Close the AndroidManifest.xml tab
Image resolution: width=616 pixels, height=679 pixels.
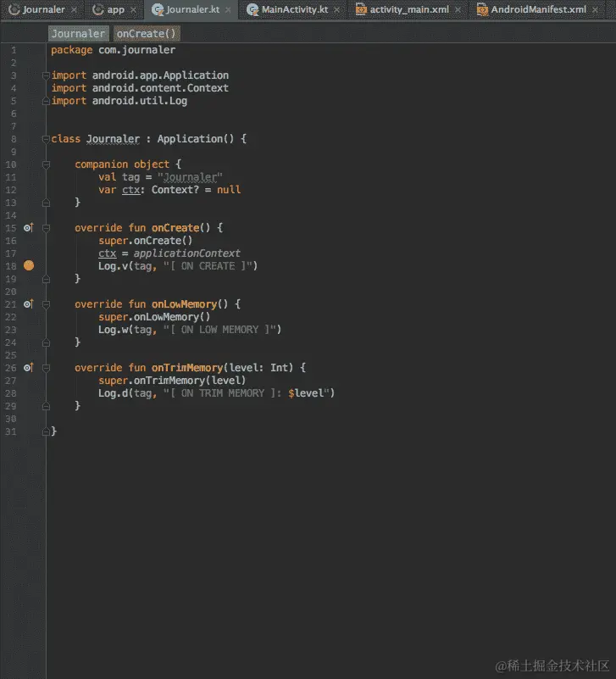[x=596, y=9]
